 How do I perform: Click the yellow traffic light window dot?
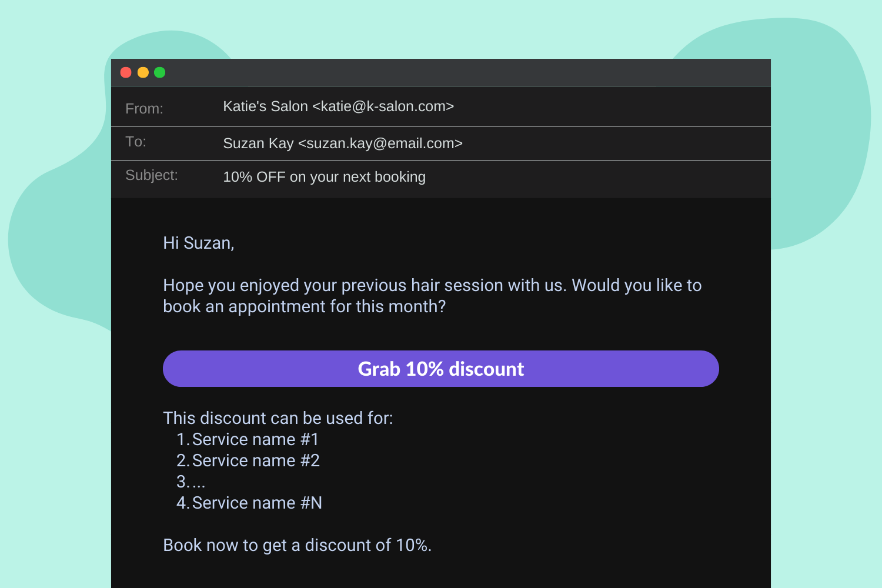click(x=143, y=72)
